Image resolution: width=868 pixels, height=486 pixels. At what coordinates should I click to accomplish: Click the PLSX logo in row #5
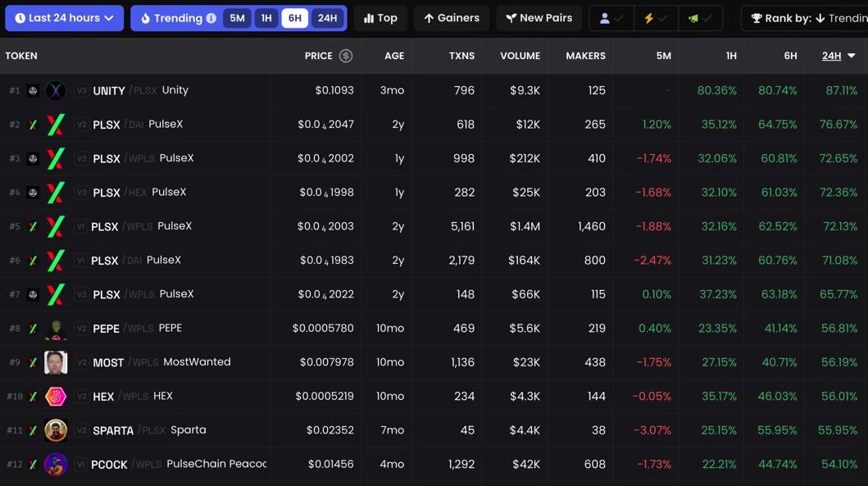56,226
